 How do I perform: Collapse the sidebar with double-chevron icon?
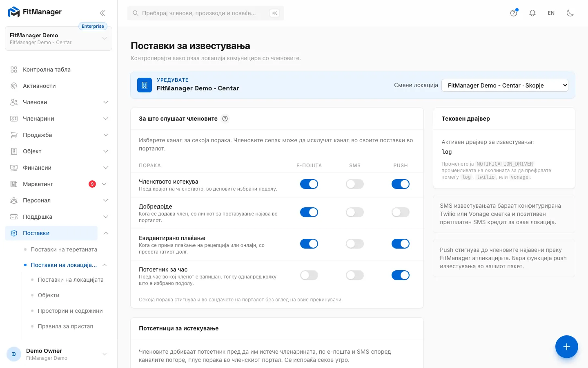pyautogui.click(x=102, y=13)
